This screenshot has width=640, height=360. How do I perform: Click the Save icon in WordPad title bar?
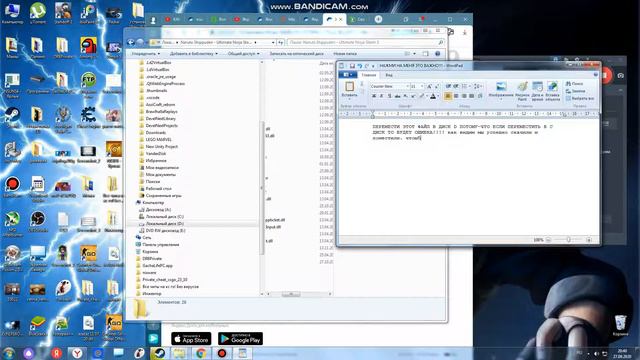(352, 66)
